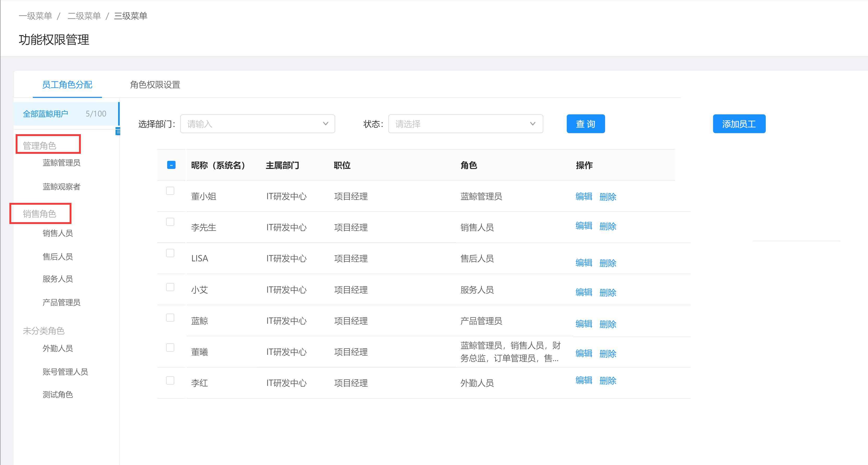This screenshot has height=465, width=868.
Task: Toggle the select-all checkbox in table header
Action: tap(171, 165)
